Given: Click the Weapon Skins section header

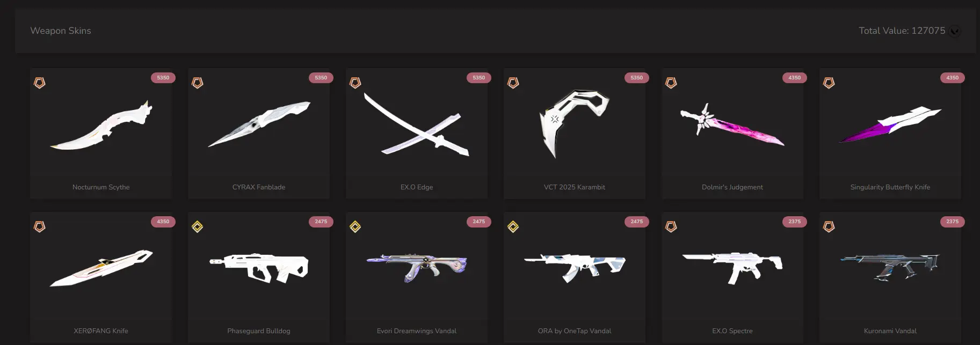Looking at the screenshot, I should tap(61, 31).
